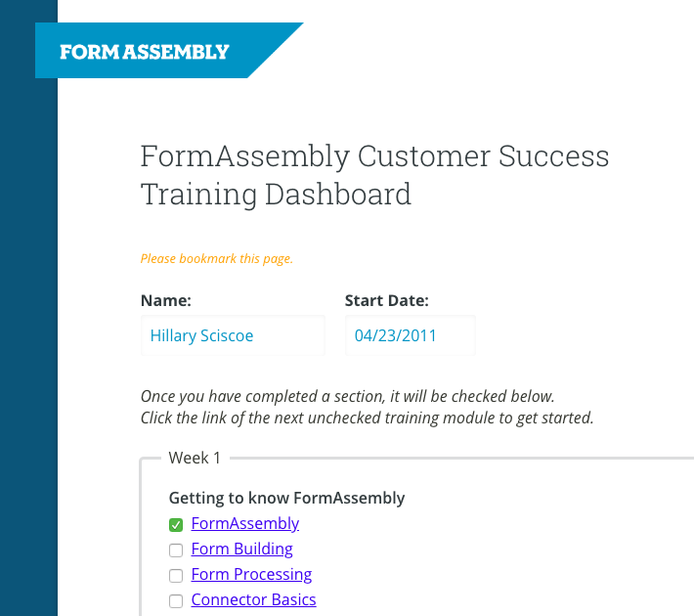The width and height of the screenshot is (694, 616).
Task: Click the Week 1 section legend
Action: 195,458
